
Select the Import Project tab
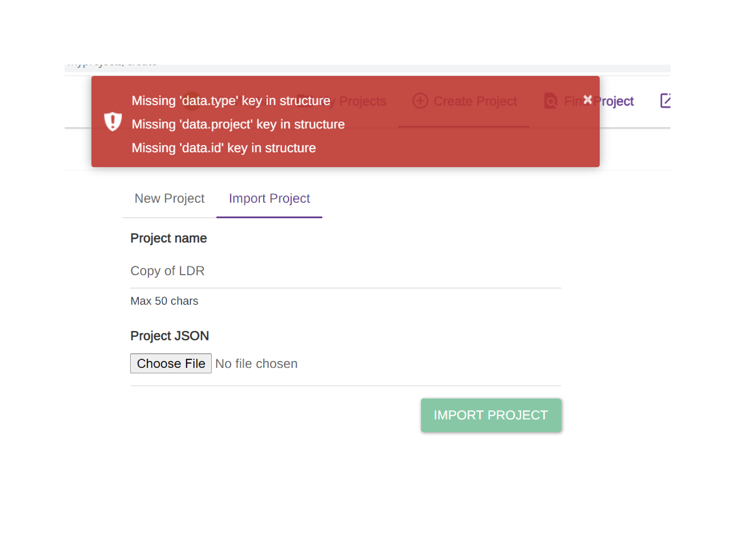(x=269, y=198)
